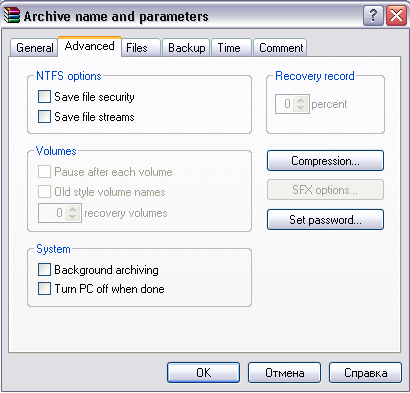410x393 pixels.
Task: Select the Advanced tab
Action: click(89, 46)
